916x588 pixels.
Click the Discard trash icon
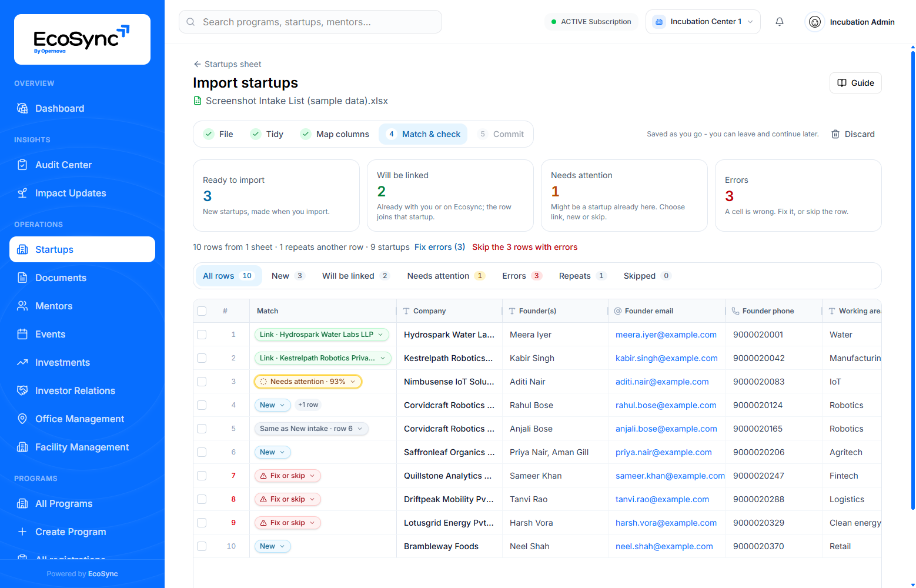(835, 134)
